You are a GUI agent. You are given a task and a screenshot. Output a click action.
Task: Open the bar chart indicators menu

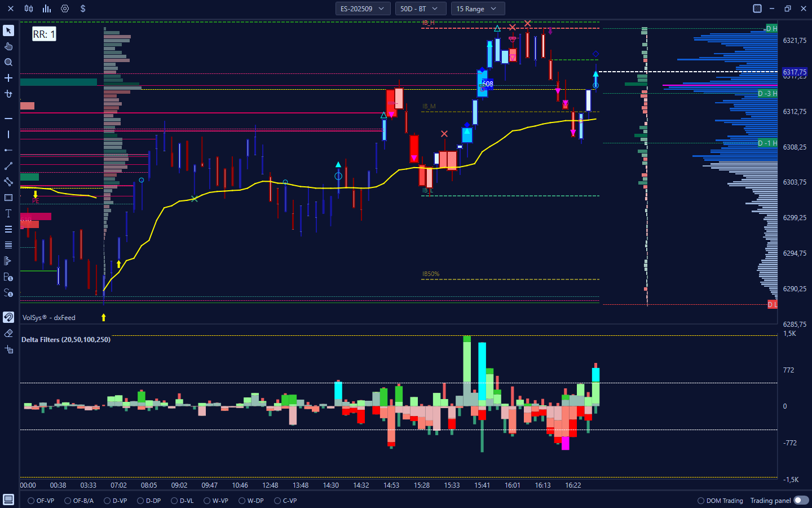(47, 8)
